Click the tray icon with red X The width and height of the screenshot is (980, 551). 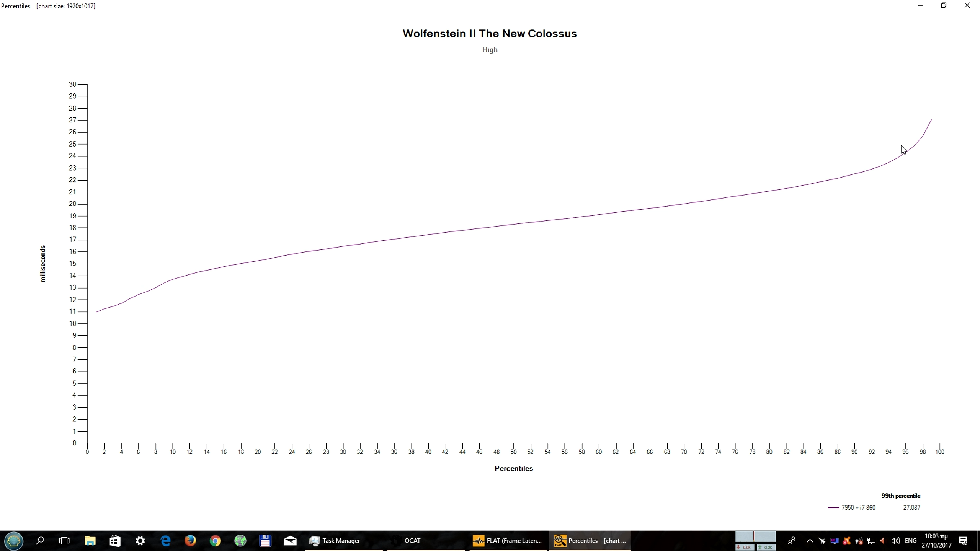point(859,541)
